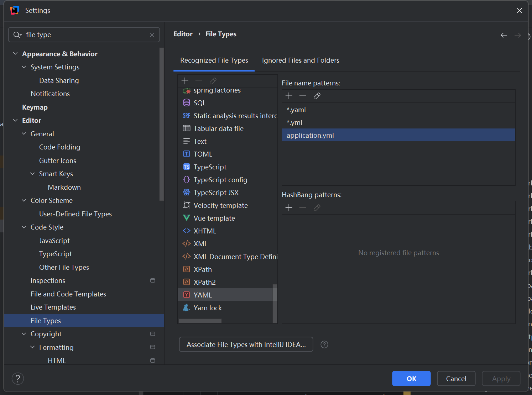The image size is (532, 395).
Task: Open help for Associate File Types
Action: 324,344
